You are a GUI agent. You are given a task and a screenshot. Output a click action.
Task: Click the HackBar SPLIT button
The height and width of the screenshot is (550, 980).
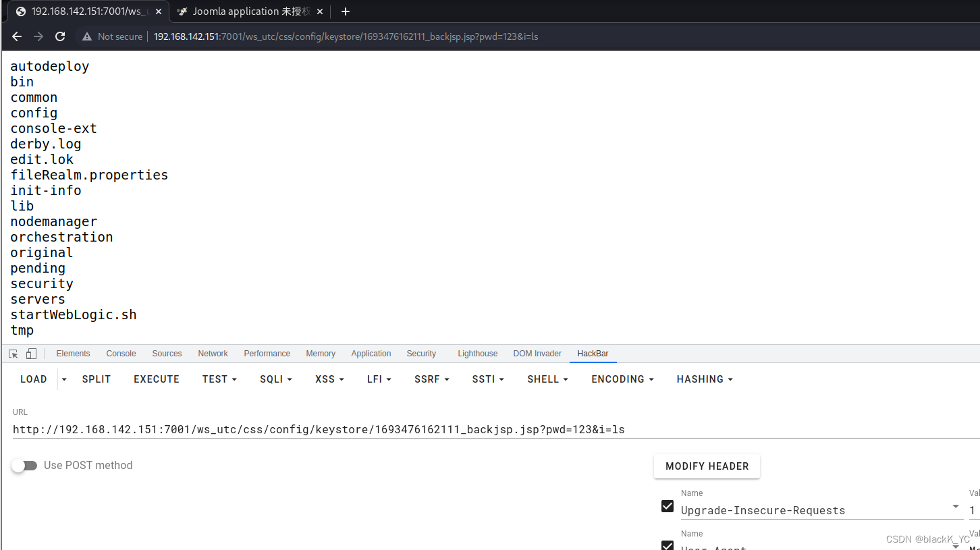point(97,379)
